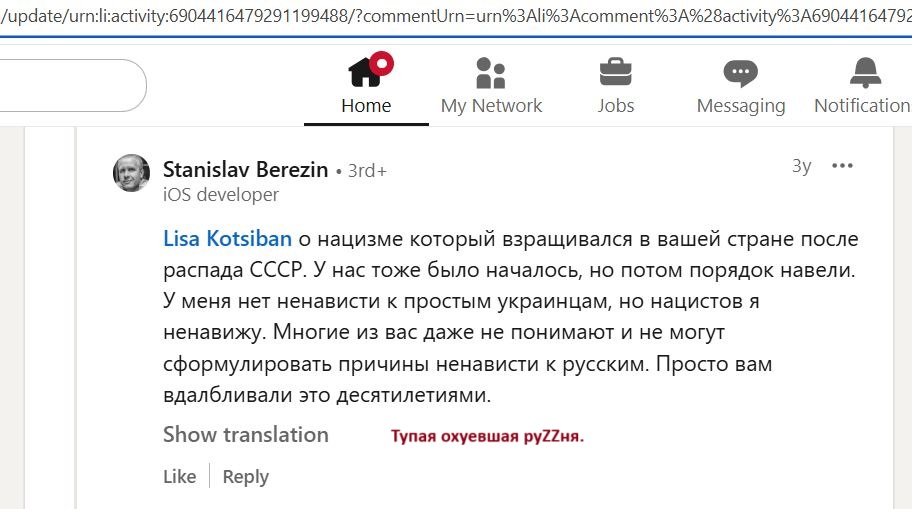Click the Jobs briefcase icon
This screenshot has height=509, width=912.
click(x=616, y=73)
